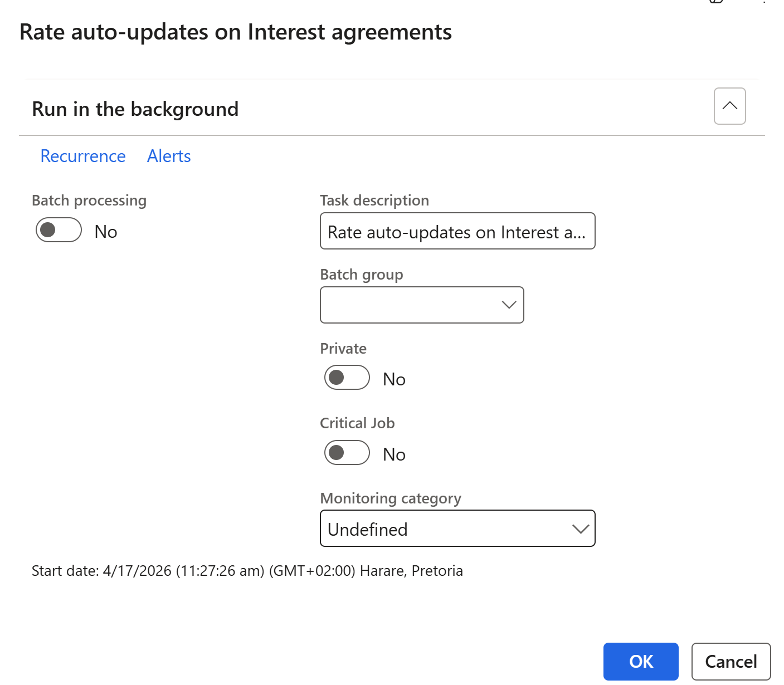Cancel the dialog with the Cancel button
This screenshot has height=685, width=784.
tap(731, 662)
